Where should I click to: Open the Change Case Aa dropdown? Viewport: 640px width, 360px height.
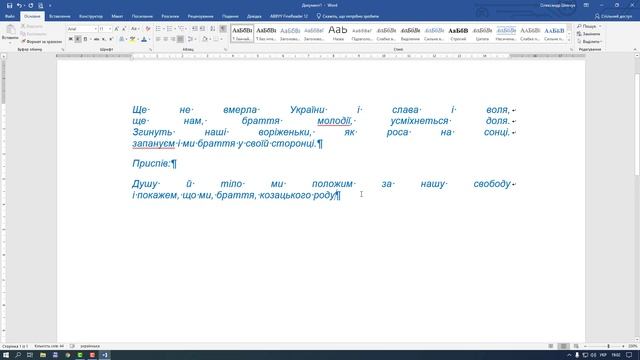point(134,29)
